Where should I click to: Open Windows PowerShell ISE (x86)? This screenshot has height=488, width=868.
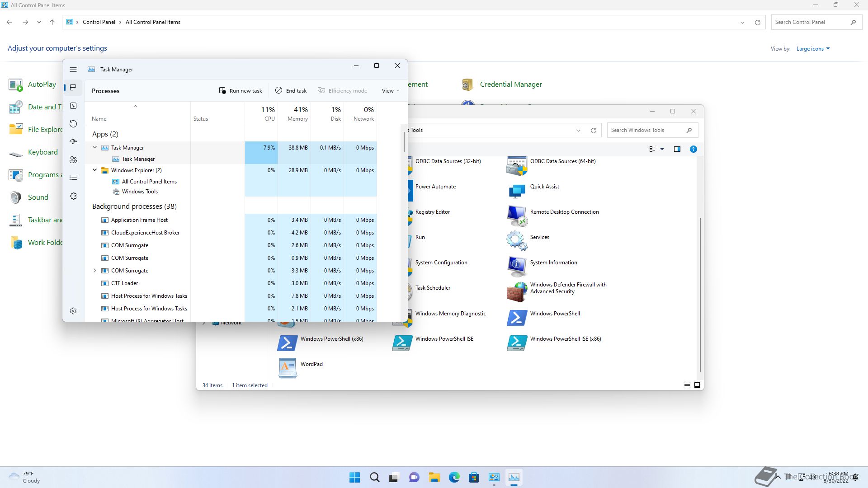pos(554,343)
